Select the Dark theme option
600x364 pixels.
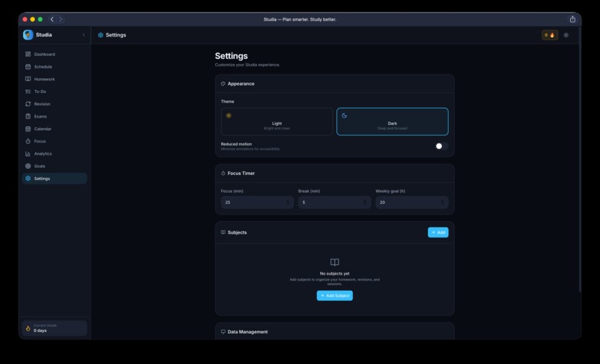pos(392,121)
